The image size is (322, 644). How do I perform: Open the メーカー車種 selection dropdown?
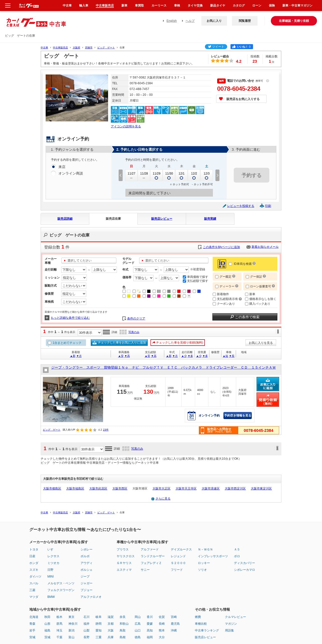pyautogui.click(x=89, y=261)
